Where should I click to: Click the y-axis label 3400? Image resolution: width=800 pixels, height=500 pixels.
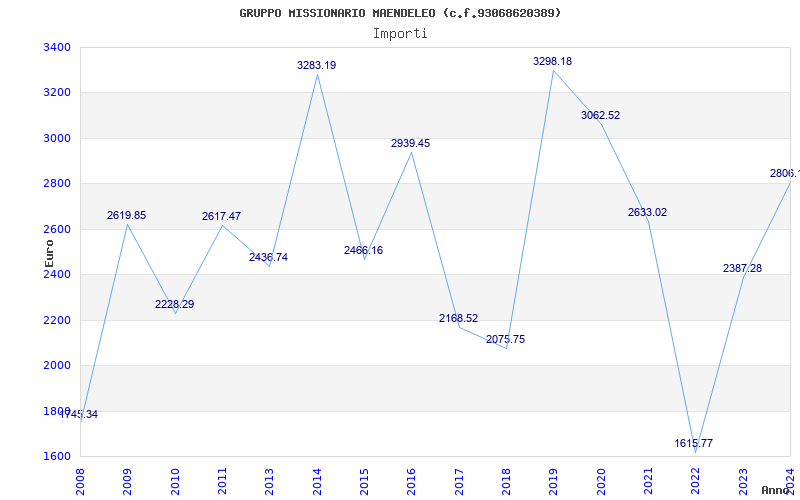[57, 47]
